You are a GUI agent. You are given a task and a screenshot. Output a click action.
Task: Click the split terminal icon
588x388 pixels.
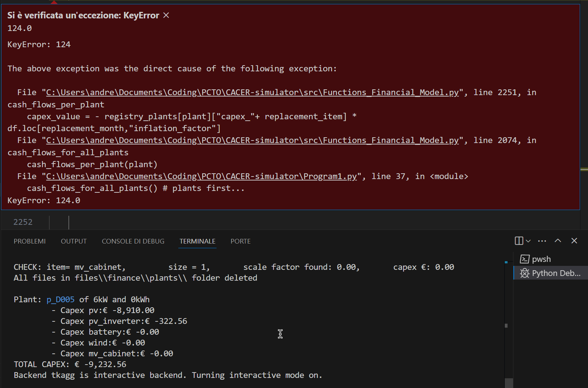(x=519, y=241)
